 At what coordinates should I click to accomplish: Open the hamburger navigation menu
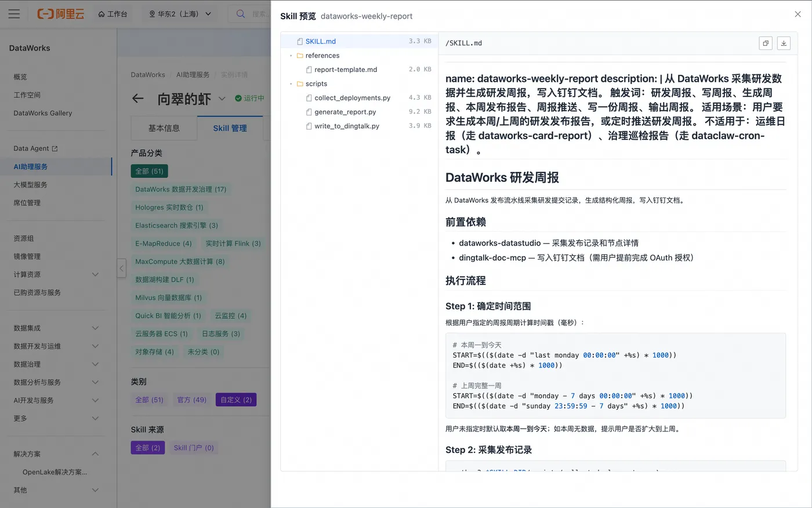point(14,14)
